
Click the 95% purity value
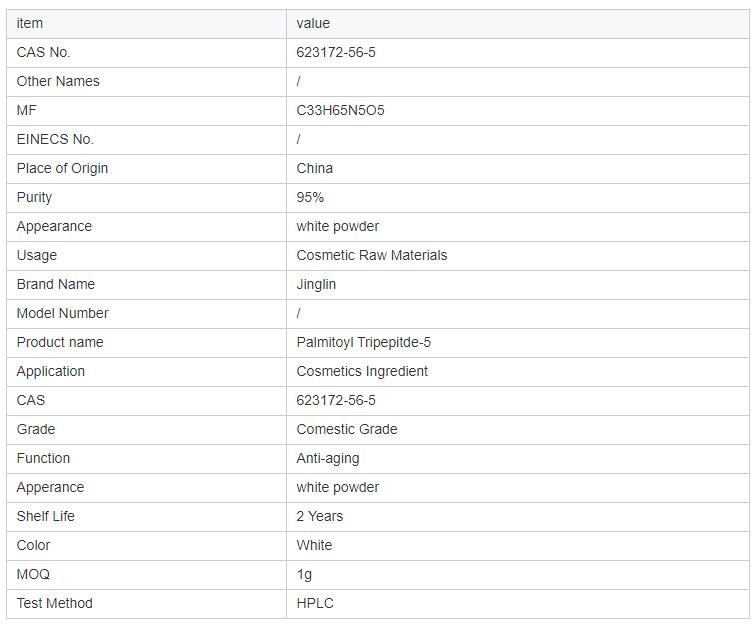[310, 197]
